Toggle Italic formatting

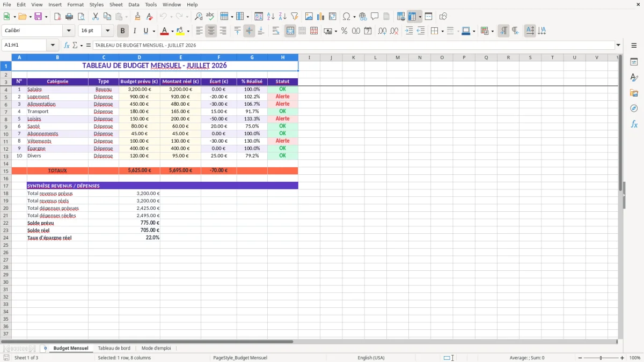135,31
